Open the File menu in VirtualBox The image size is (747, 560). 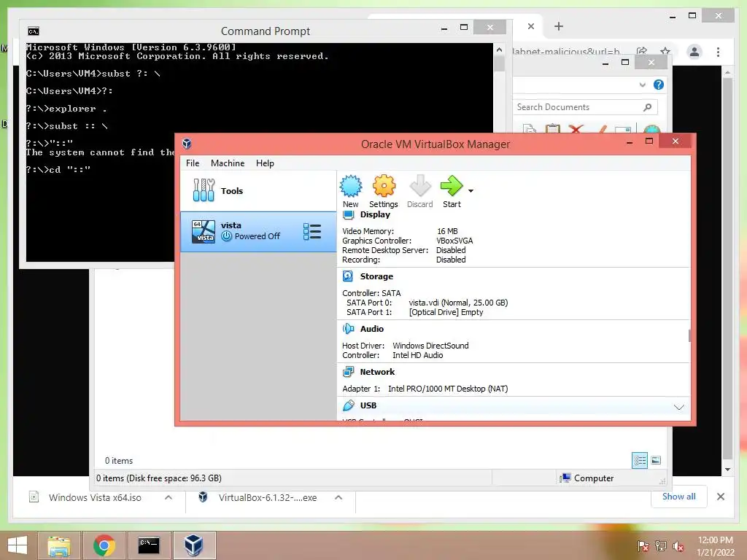(x=193, y=163)
